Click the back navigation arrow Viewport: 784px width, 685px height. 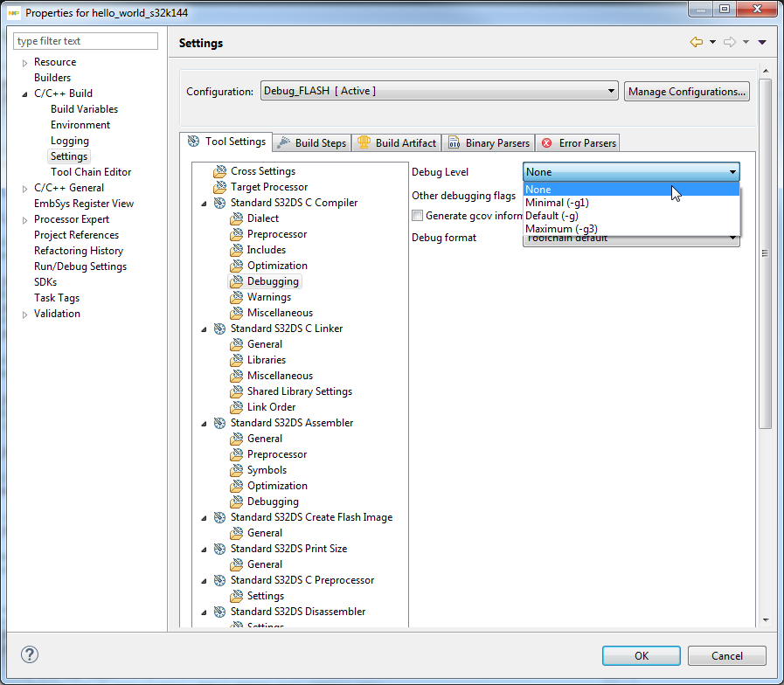pos(695,42)
